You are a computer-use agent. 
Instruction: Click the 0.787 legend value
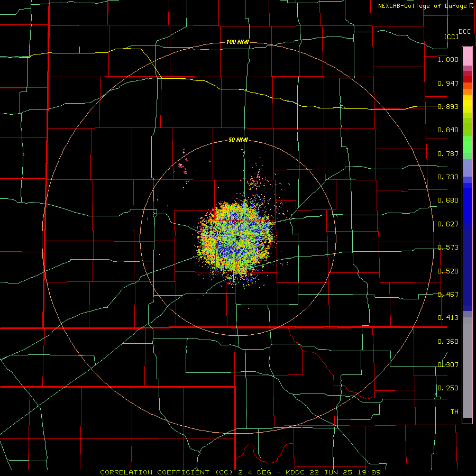(448, 153)
